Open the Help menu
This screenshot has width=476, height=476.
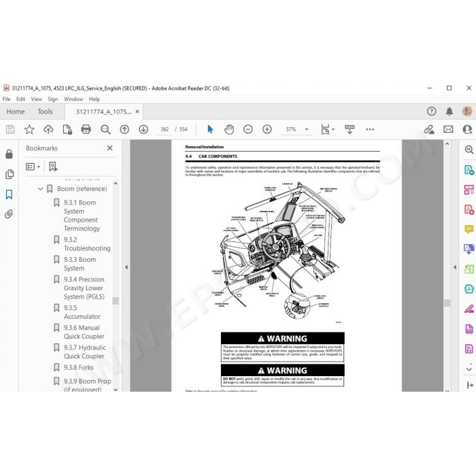coord(94,99)
